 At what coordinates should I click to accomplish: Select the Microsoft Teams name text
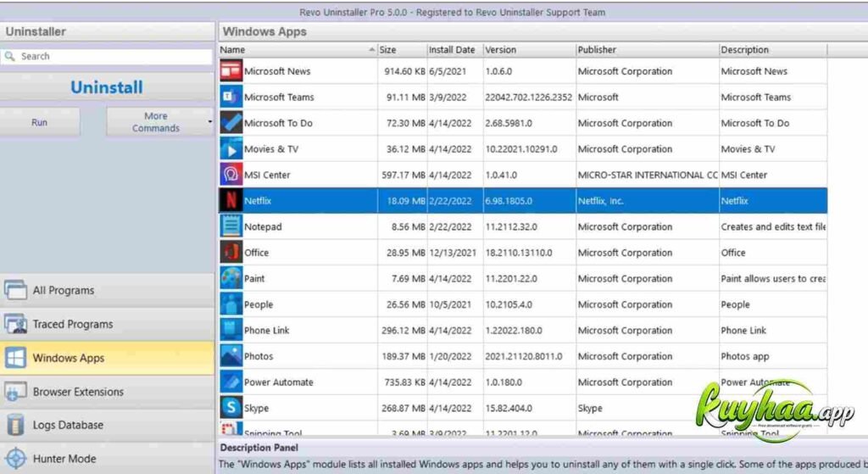pos(279,98)
